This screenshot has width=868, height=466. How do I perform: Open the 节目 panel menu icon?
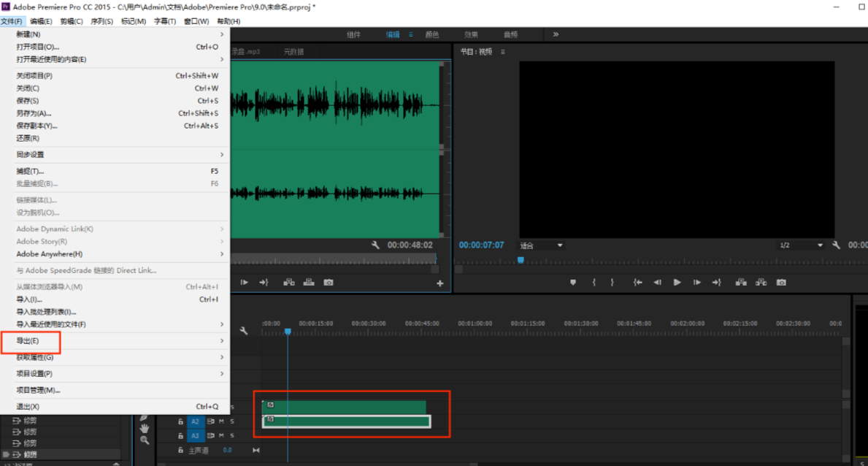coord(503,52)
